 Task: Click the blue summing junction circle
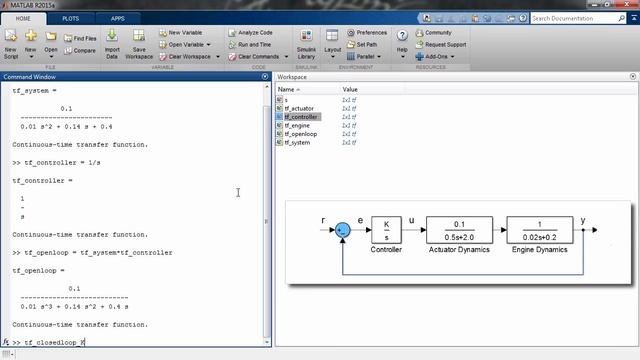click(x=342, y=230)
